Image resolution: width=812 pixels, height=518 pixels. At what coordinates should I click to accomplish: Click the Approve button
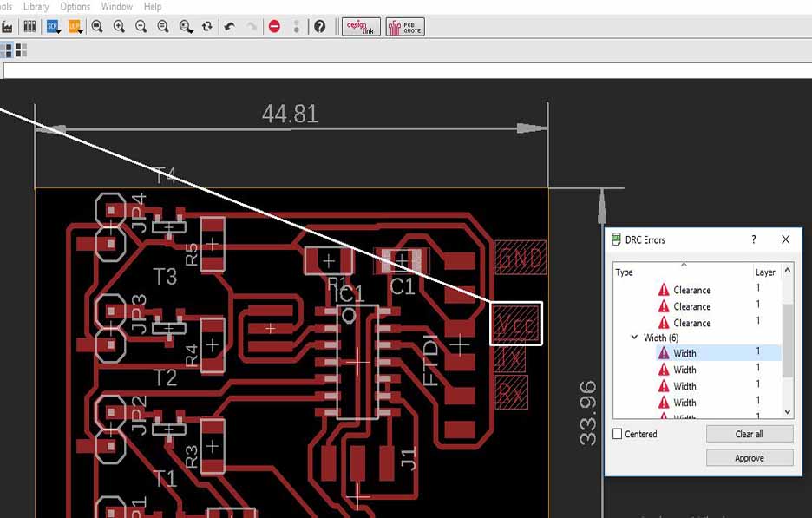click(x=750, y=458)
